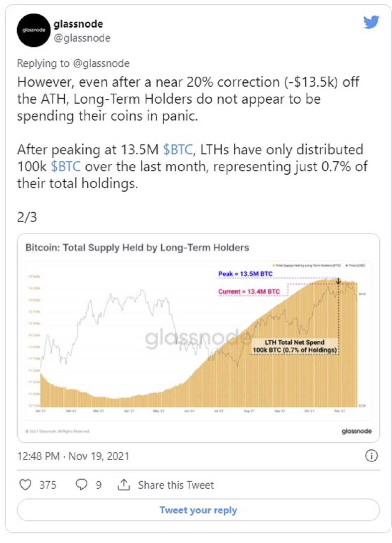Click the Current = 13.4M BTC label

click(x=249, y=291)
